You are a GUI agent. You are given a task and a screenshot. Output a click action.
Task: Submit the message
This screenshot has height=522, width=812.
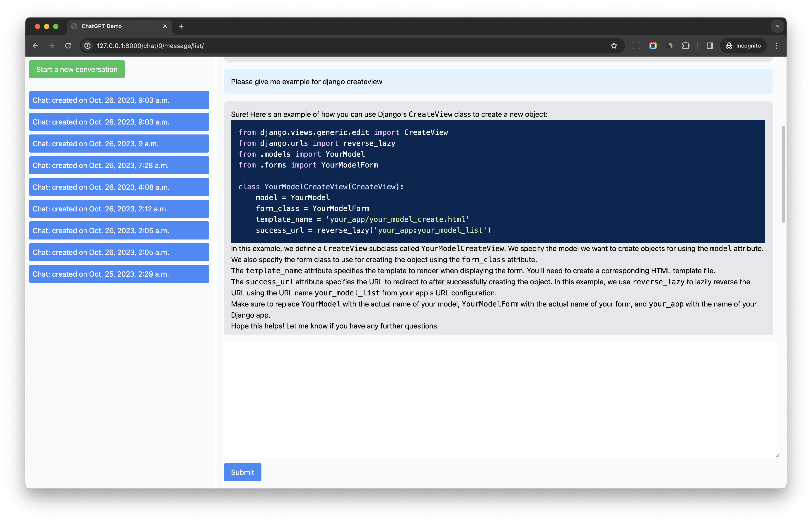(242, 472)
